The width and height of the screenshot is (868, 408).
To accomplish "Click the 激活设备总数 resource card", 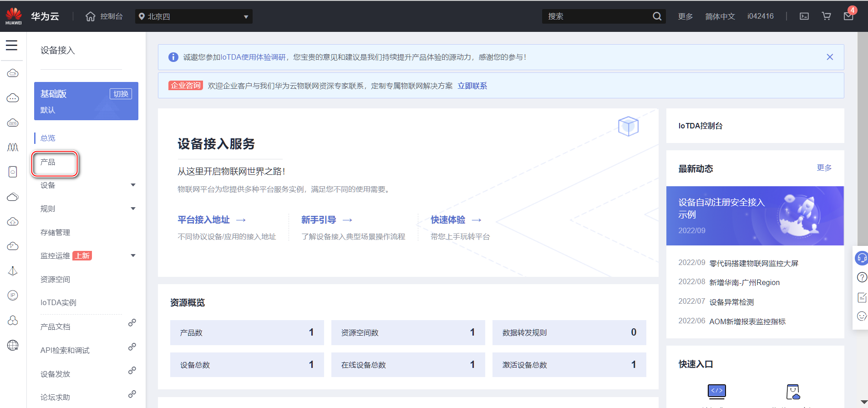I will click(569, 365).
